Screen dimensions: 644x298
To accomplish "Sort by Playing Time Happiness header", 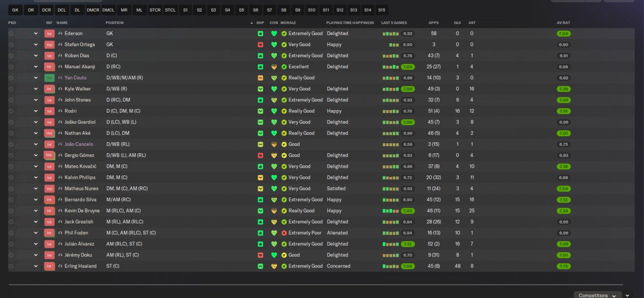I will 350,23.
